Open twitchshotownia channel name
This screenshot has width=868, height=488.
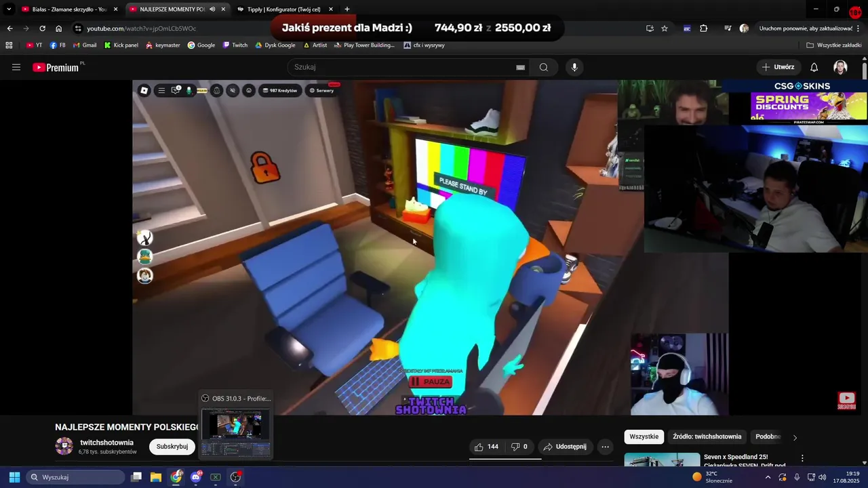(106, 443)
